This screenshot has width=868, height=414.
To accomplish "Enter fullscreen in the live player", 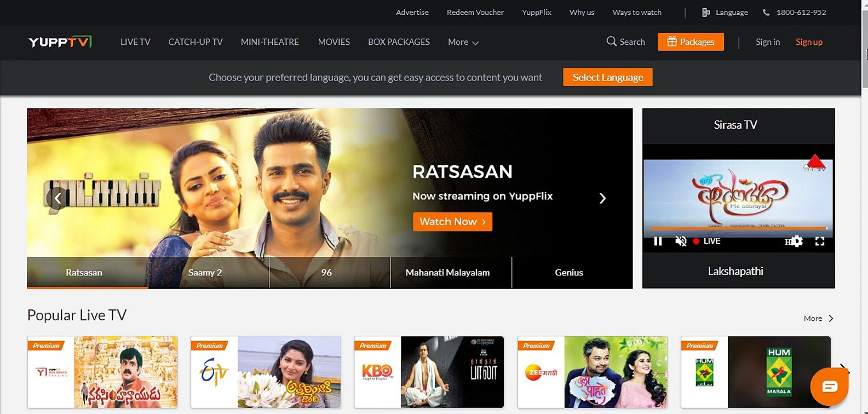I will (820, 241).
